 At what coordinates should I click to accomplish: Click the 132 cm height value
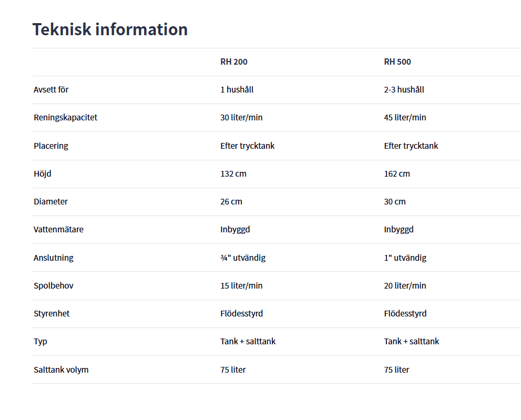(233, 174)
